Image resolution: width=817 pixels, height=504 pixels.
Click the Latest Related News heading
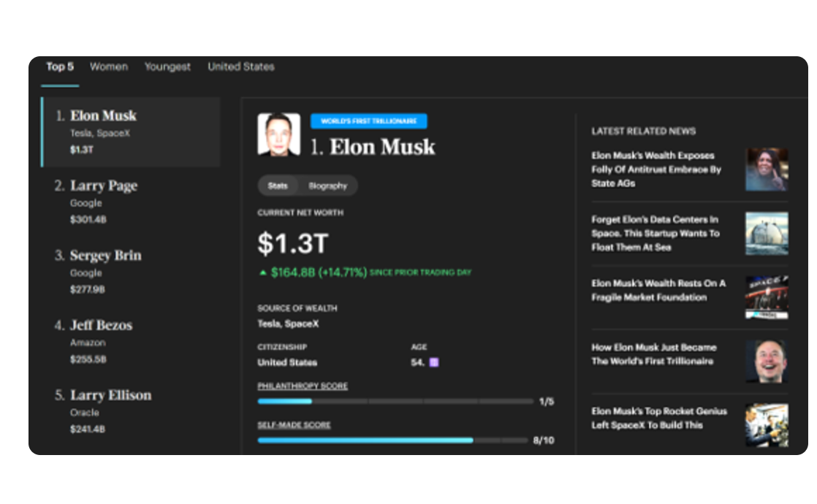tap(644, 131)
